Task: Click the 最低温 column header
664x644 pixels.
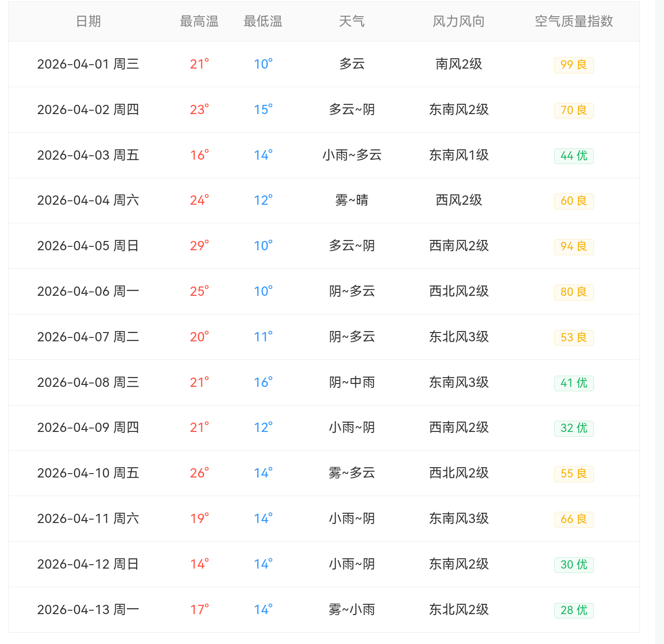Action: point(263,21)
